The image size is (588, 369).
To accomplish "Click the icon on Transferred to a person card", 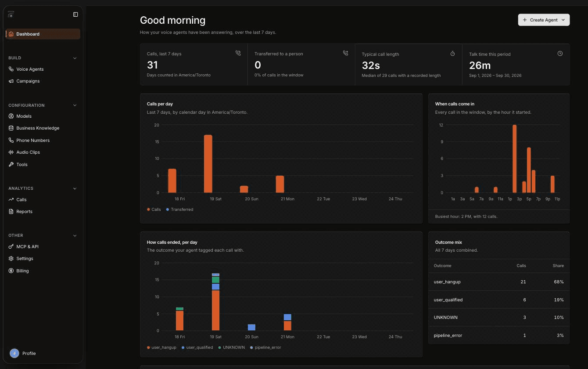I will click(345, 53).
